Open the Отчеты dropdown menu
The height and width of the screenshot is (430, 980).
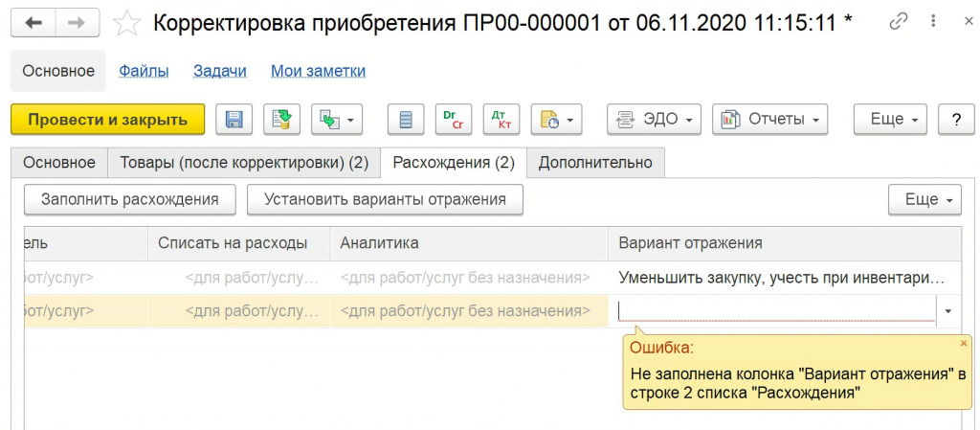point(770,120)
